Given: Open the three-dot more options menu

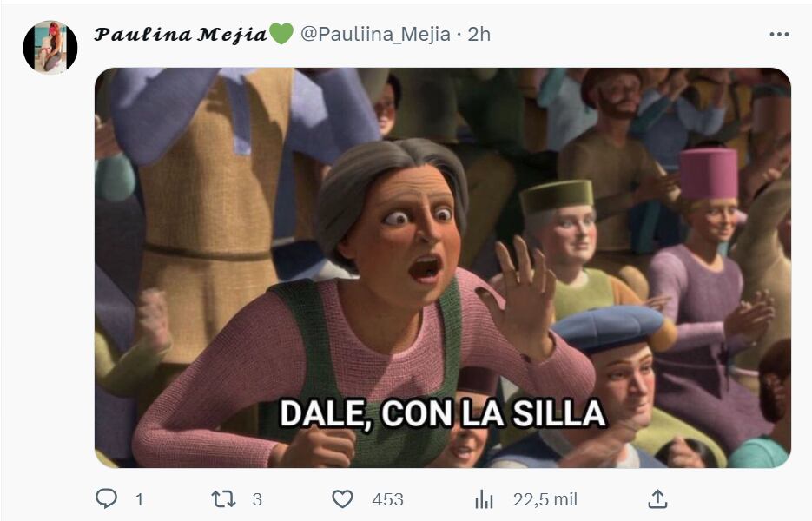Looking at the screenshot, I should 779,35.
